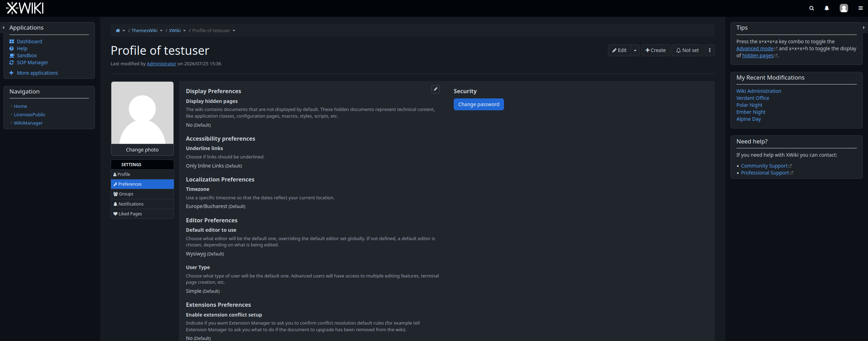Click Change photo button

142,150
